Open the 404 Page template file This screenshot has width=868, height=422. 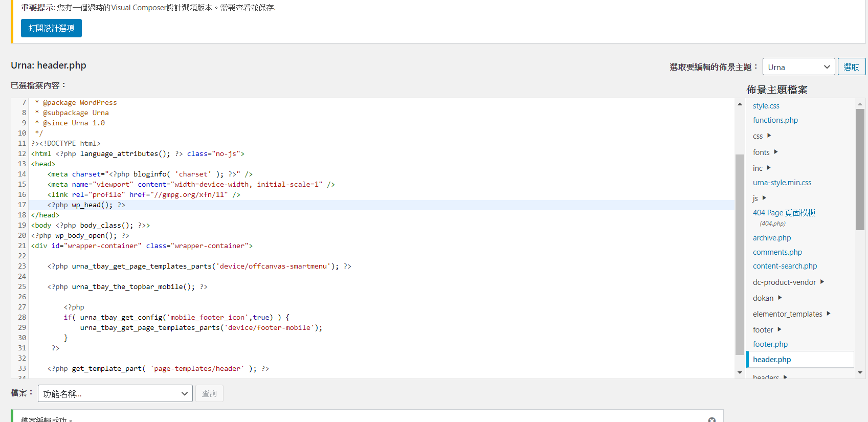click(784, 213)
